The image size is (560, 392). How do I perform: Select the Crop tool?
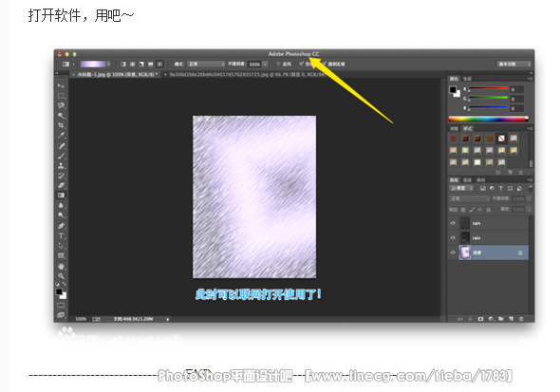pos(61,125)
